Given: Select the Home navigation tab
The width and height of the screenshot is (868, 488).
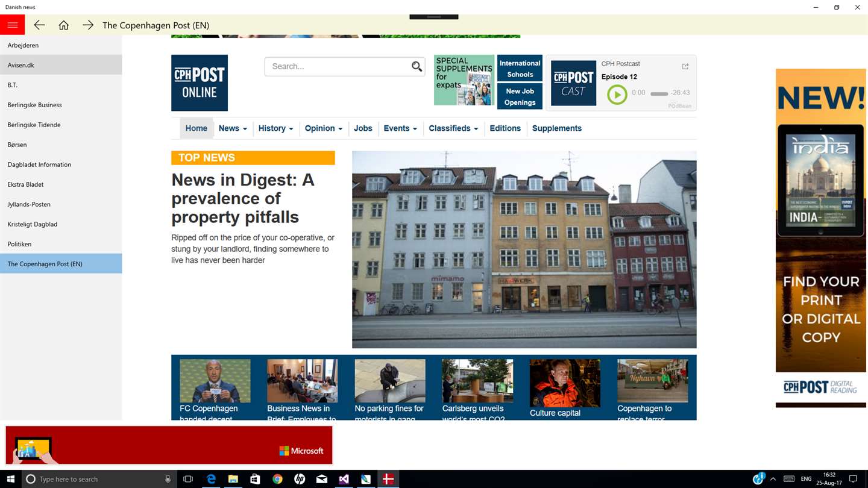Looking at the screenshot, I should click(197, 128).
